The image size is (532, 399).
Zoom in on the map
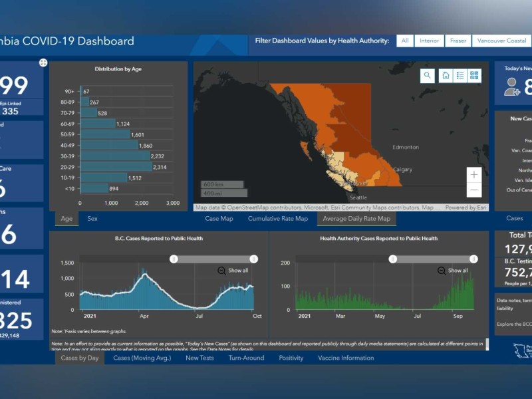[x=473, y=175]
